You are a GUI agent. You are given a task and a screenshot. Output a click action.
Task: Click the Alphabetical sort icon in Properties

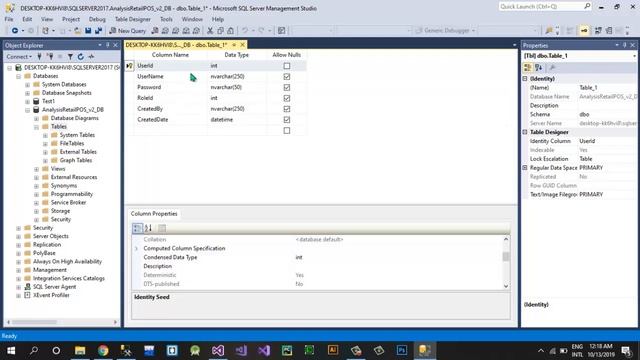539,68
